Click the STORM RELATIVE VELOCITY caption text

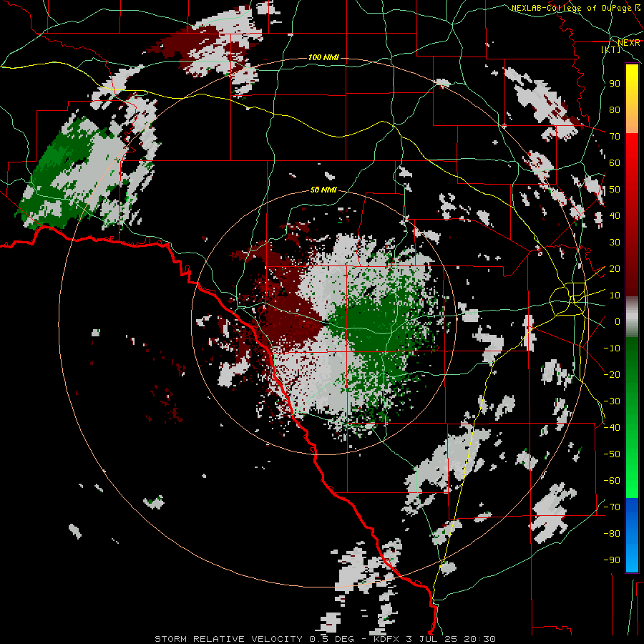(228, 639)
